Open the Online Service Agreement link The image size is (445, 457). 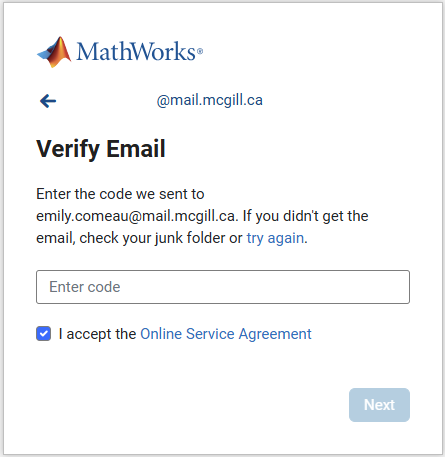(226, 334)
